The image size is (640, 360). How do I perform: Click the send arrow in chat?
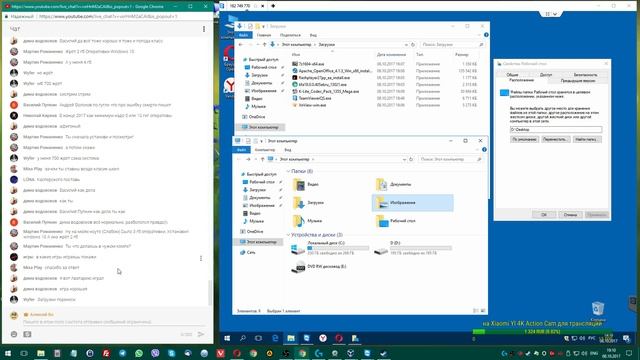(x=201, y=334)
